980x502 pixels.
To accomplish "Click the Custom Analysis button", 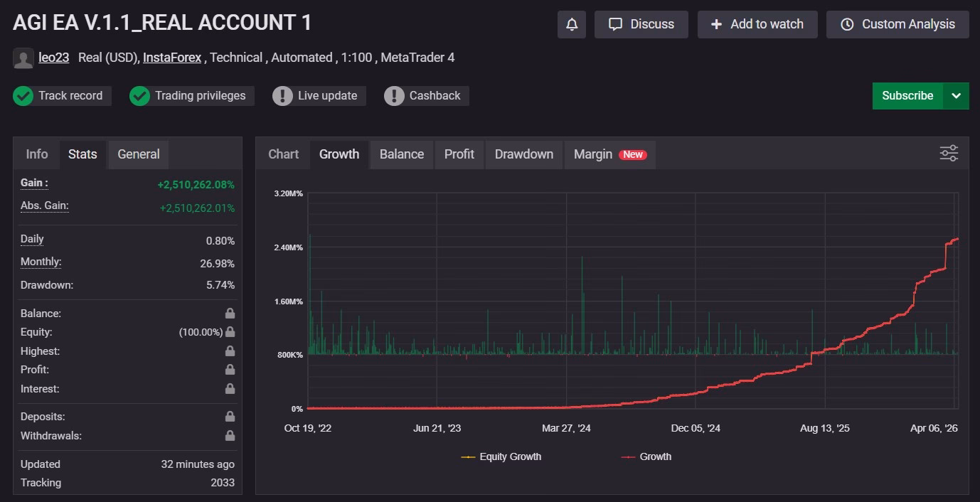I will coord(898,24).
